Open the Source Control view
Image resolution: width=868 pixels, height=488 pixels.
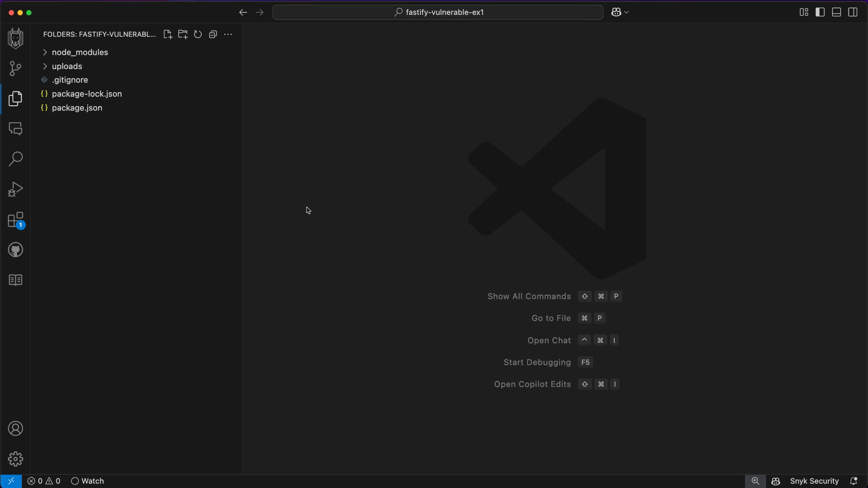point(15,68)
